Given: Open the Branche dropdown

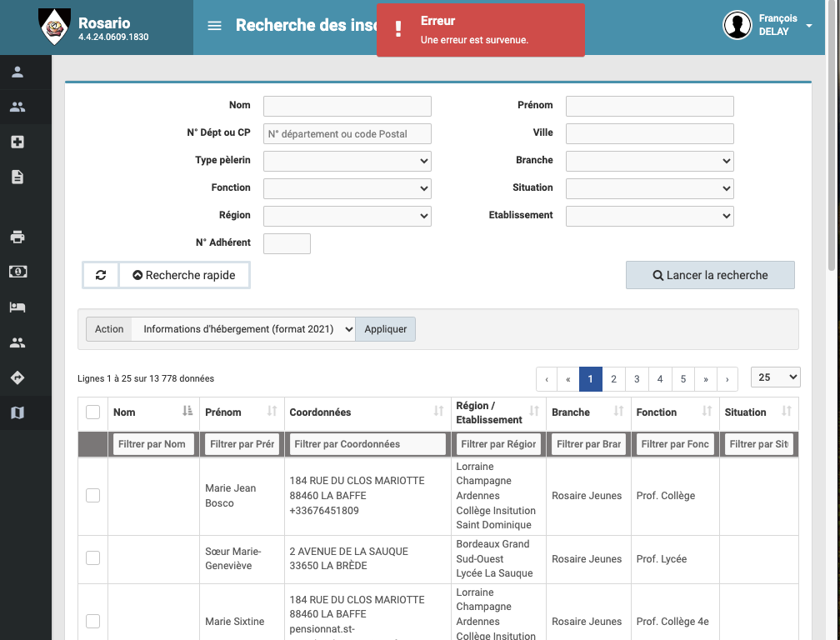Looking at the screenshot, I should point(649,161).
